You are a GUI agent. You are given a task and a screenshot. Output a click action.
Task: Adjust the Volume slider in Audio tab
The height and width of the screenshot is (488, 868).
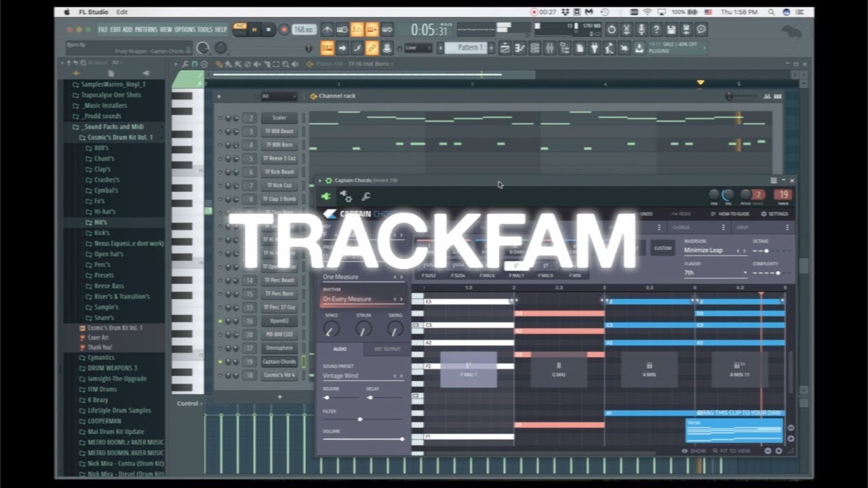pos(363,439)
